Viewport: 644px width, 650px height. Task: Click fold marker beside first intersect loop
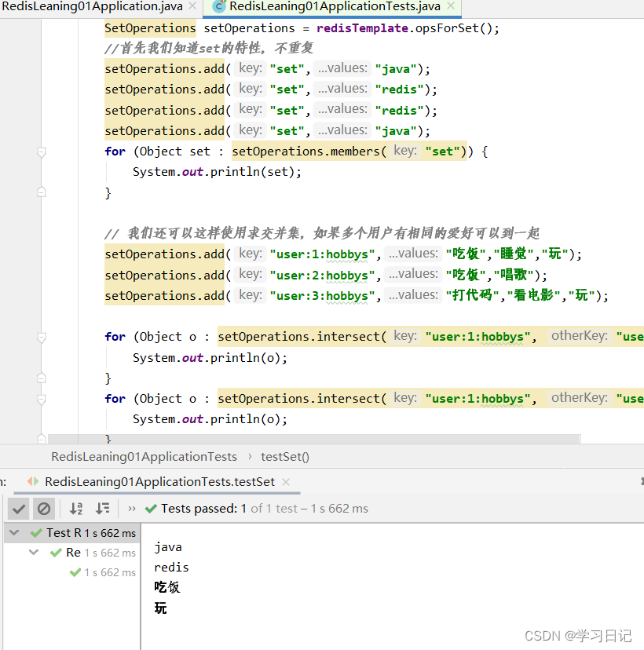coord(41,337)
